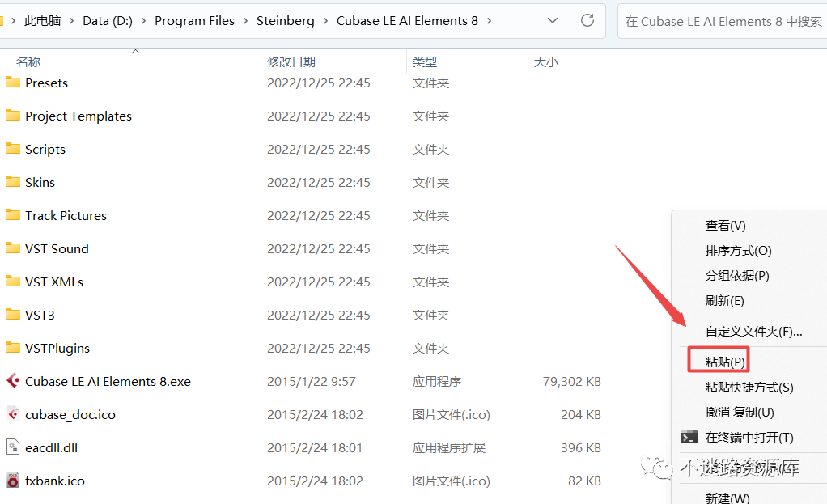Click the 396 KB size value
The height and width of the screenshot is (504, 827).
point(581,447)
